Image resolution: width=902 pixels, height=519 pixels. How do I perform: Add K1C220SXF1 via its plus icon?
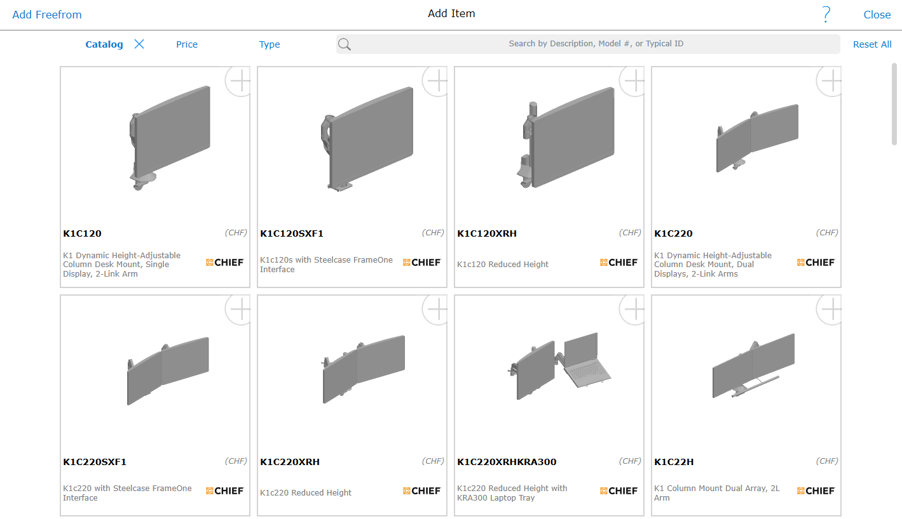[x=238, y=309]
